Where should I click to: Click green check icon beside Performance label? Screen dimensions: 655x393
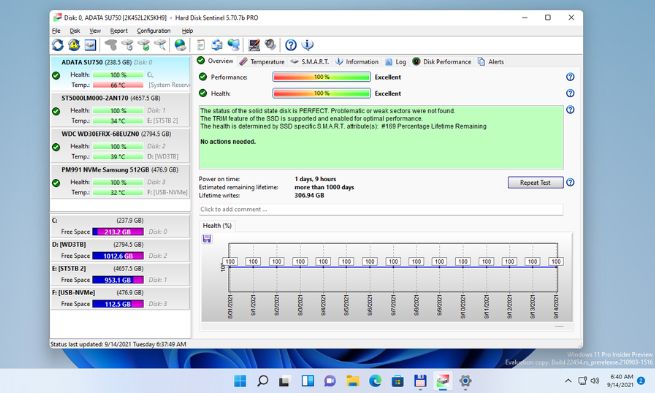(203, 77)
